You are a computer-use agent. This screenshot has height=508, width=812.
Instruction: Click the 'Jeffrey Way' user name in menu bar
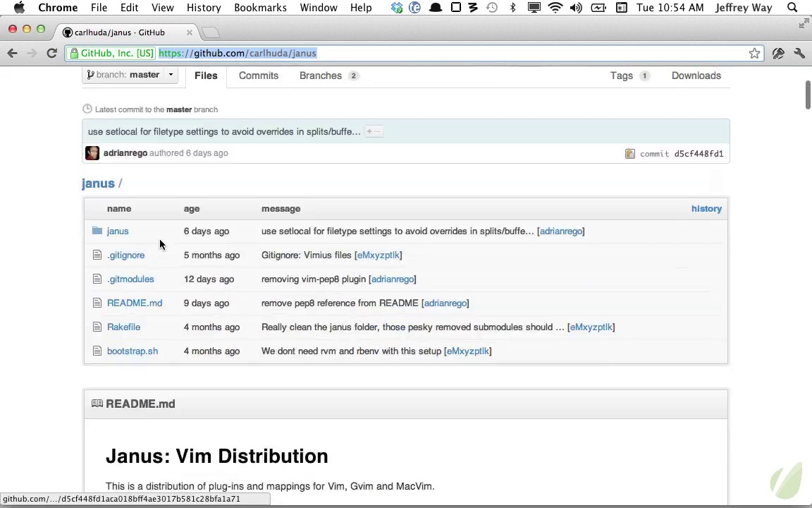(x=744, y=7)
